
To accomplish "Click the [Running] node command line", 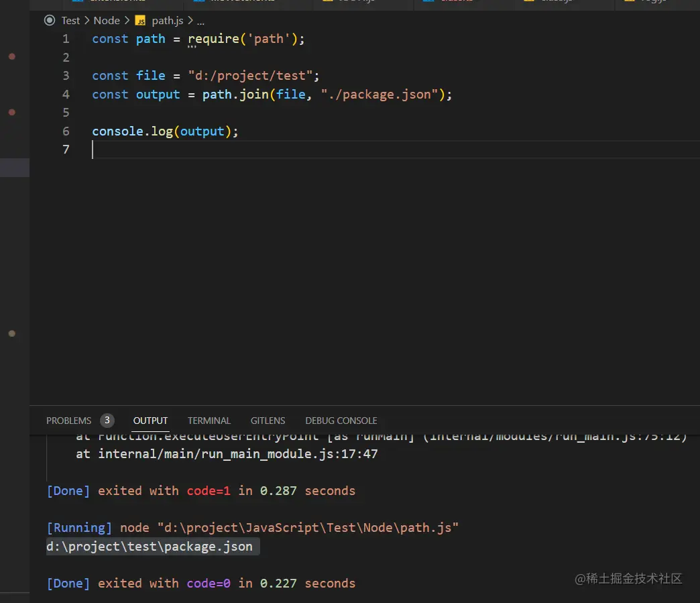I will [x=252, y=528].
